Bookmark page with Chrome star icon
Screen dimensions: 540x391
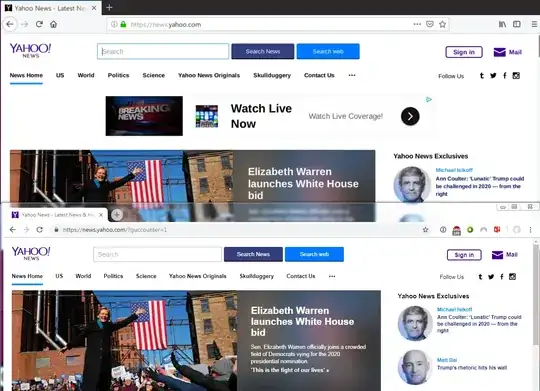coord(425,230)
